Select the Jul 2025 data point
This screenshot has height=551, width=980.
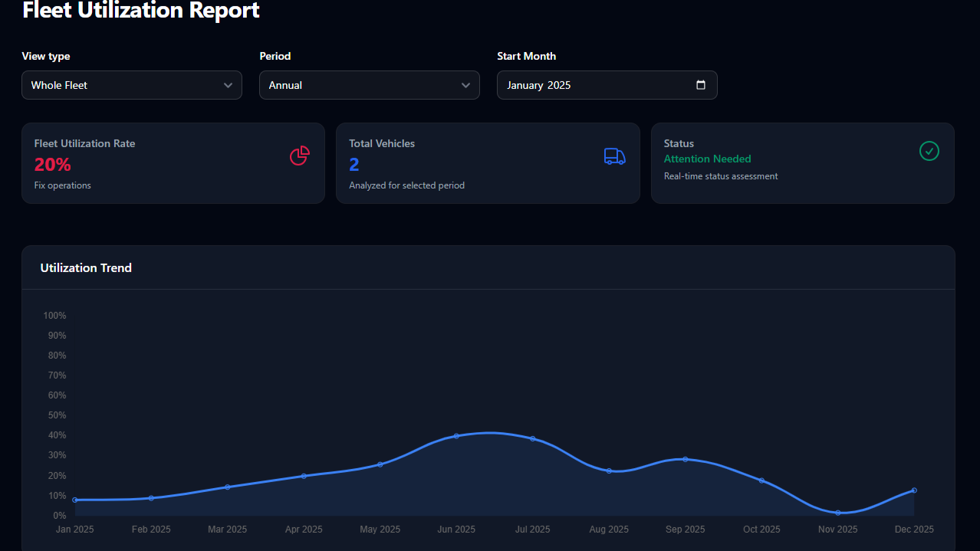click(x=532, y=439)
